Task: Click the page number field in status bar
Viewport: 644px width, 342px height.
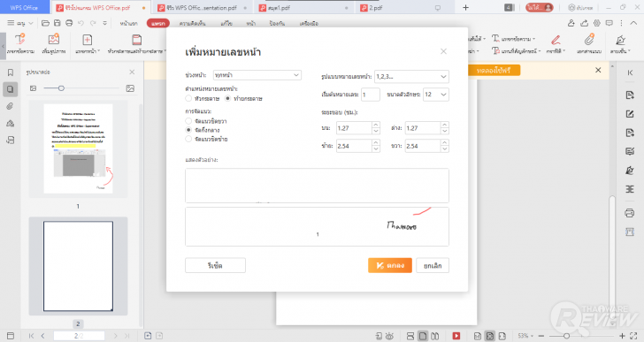Action: pos(79,336)
